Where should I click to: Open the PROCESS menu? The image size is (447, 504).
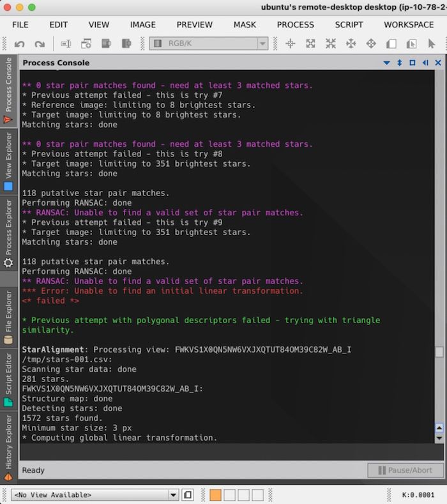pyautogui.click(x=295, y=25)
